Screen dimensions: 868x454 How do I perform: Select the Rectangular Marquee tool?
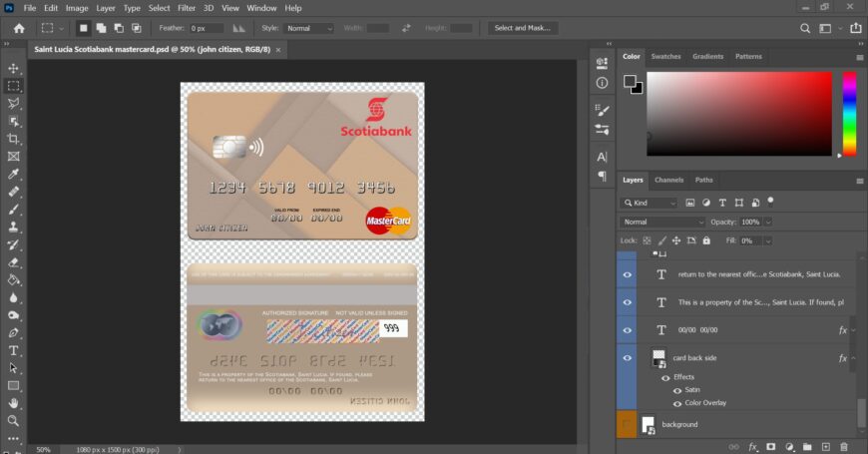[x=13, y=86]
